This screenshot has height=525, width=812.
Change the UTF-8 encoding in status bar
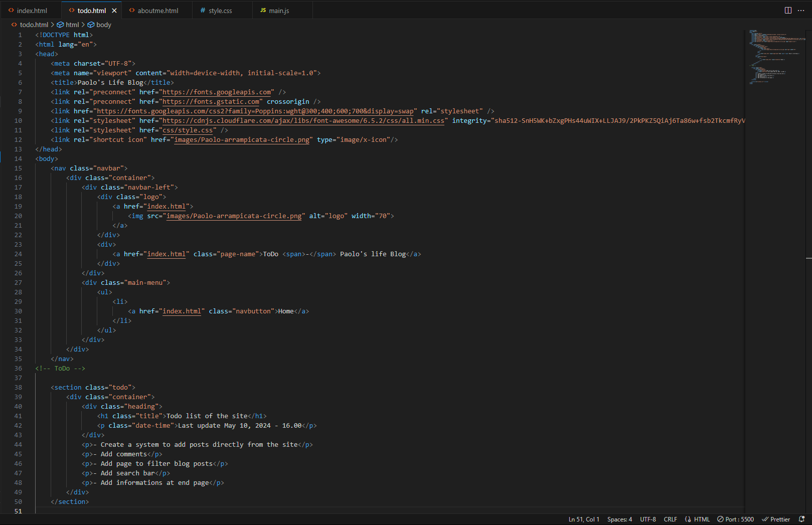click(x=647, y=519)
